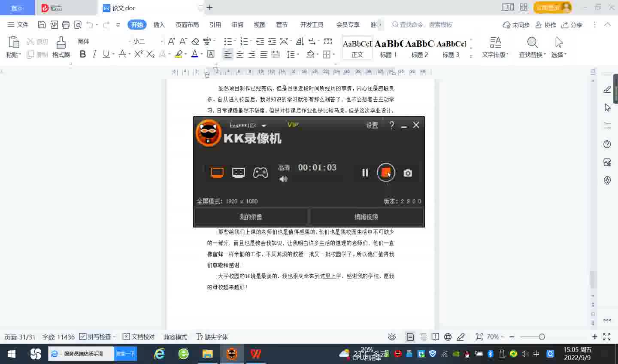Image resolution: width=618 pixels, height=364 pixels.
Task: Align paragraph left
Action: pyautogui.click(x=228, y=54)
